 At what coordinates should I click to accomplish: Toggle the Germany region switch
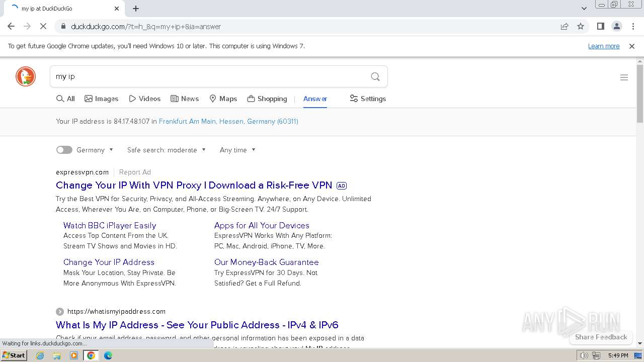click(x=64, y=150)
